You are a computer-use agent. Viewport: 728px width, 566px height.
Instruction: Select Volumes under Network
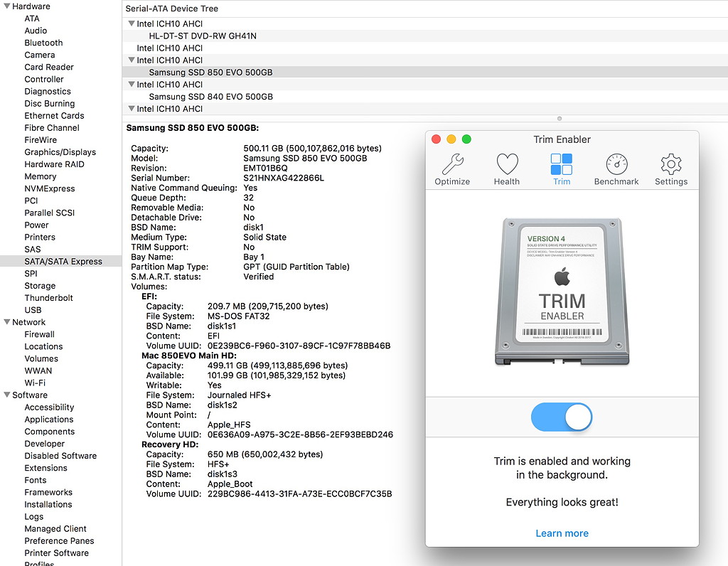(x=41, y=358)
